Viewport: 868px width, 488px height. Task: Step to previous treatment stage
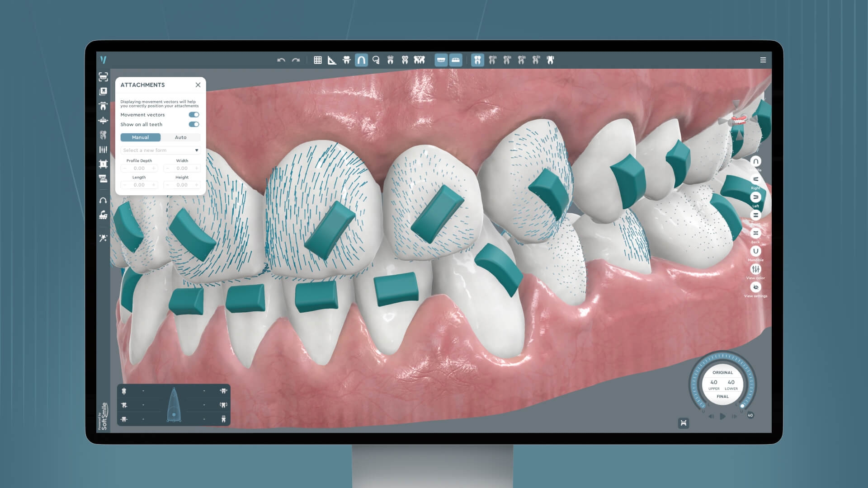[x=711, y=417]
